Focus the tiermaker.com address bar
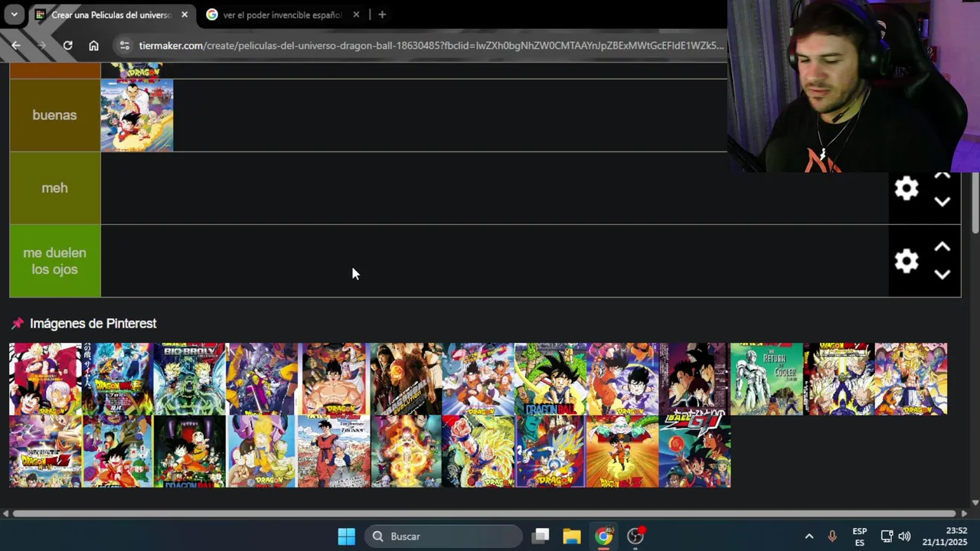The width and height of the screenshot is (980, 551). 431,46
